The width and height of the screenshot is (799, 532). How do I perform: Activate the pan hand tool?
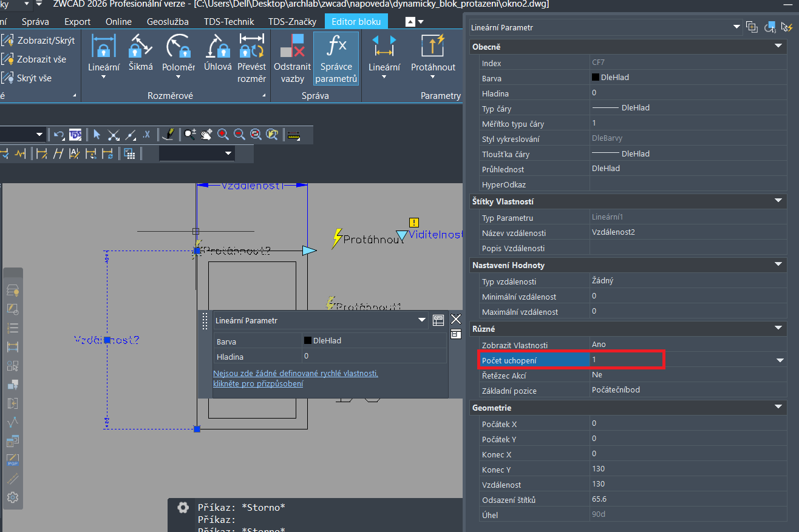(x=206, y=135)
